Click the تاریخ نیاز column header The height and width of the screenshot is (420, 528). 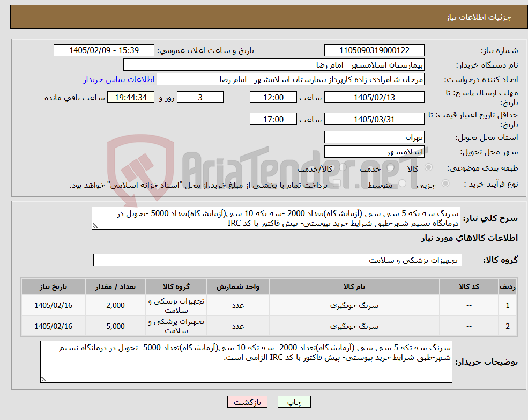tap(53, 286)
